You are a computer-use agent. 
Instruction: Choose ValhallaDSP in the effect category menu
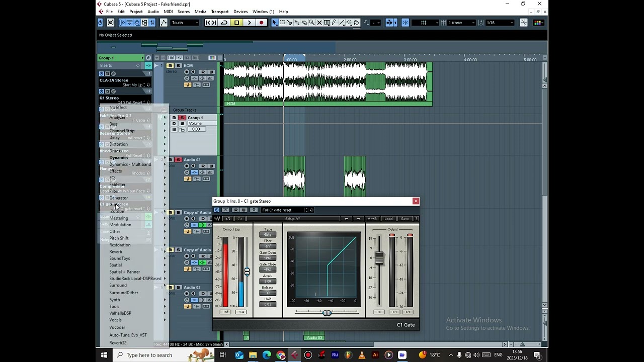120,313
